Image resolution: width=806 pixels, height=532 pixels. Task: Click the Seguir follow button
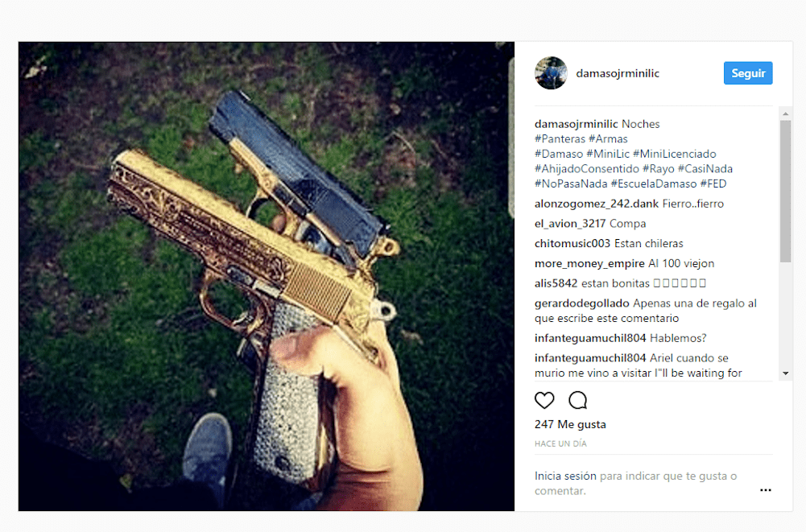(748, 73)
